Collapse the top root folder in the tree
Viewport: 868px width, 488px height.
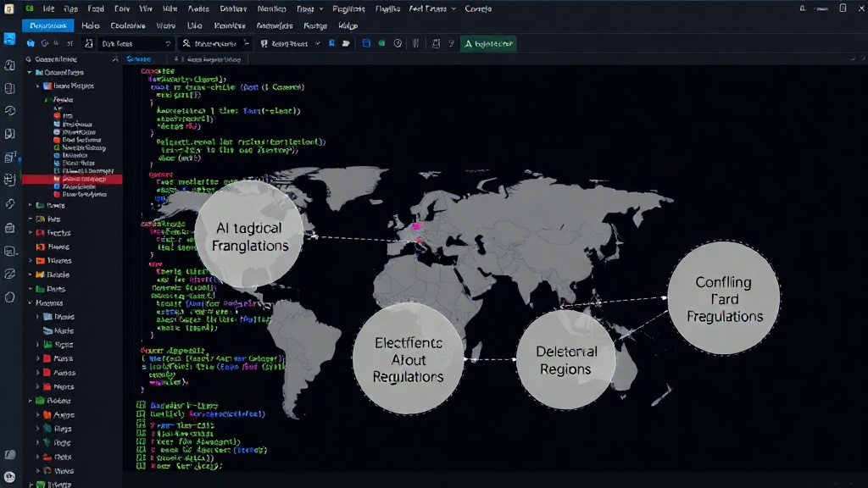[30, 73]
